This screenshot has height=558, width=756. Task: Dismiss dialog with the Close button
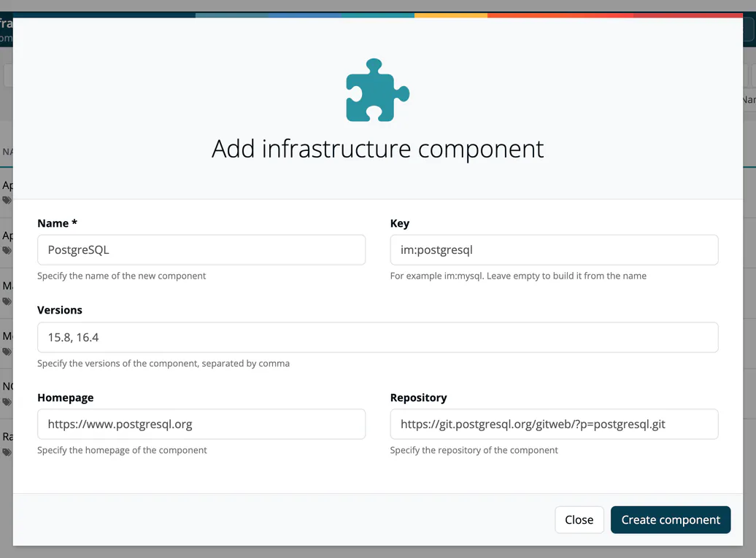pyautogui.click(x=579, y=520)
